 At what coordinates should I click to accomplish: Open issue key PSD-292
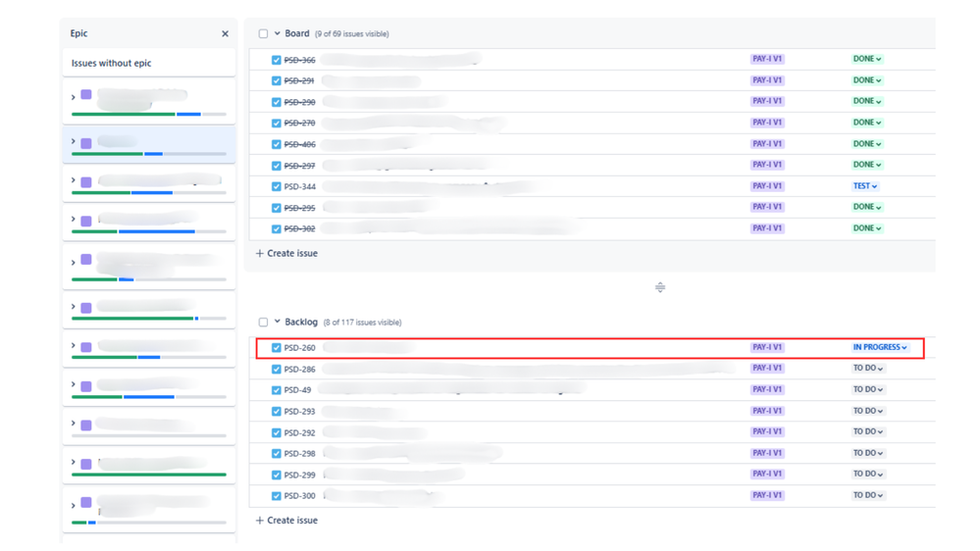[299, 432]
